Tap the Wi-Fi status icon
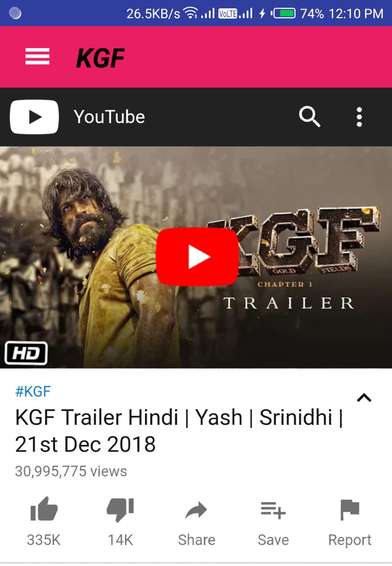The image size is (392, 566). [x=191, y=13]
